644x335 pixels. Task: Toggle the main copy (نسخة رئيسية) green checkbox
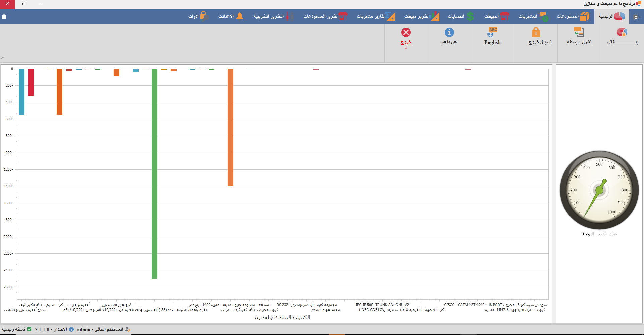[x=29, y=329]
